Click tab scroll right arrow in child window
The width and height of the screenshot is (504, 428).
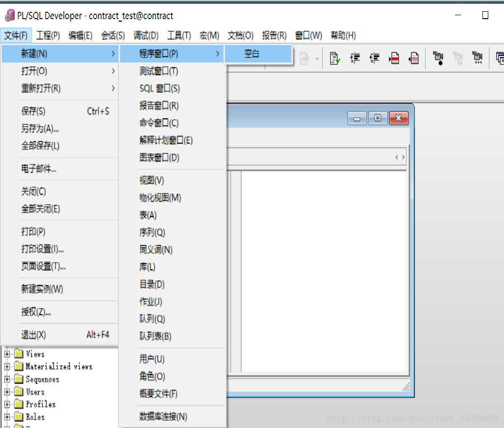tap(403, 157)
